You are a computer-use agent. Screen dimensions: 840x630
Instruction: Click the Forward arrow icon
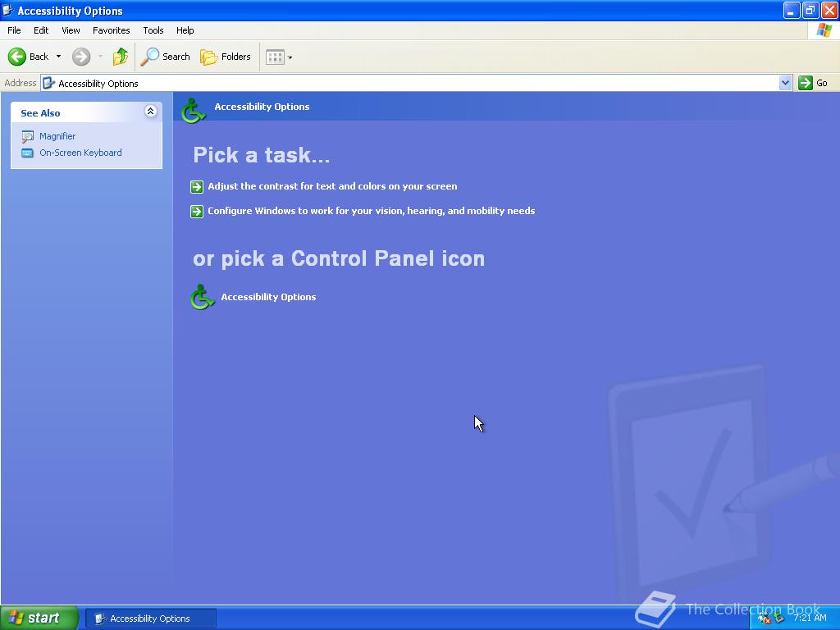(81, 57)
